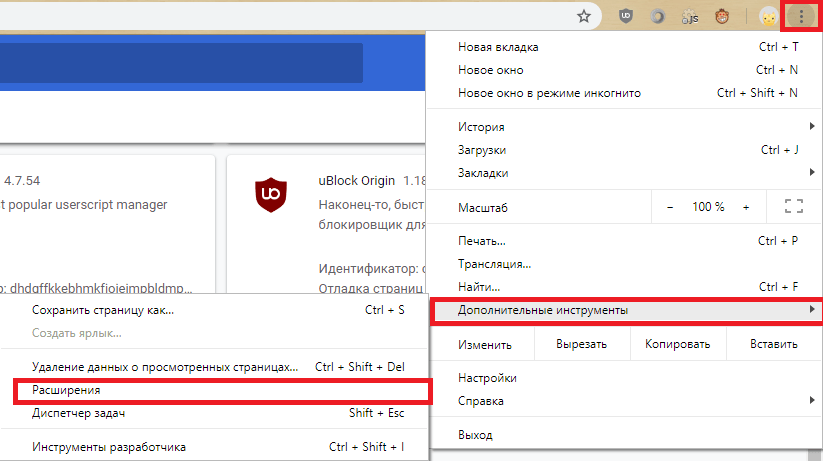Open Диспетчер задач from submenu

(x=214, y=413)
